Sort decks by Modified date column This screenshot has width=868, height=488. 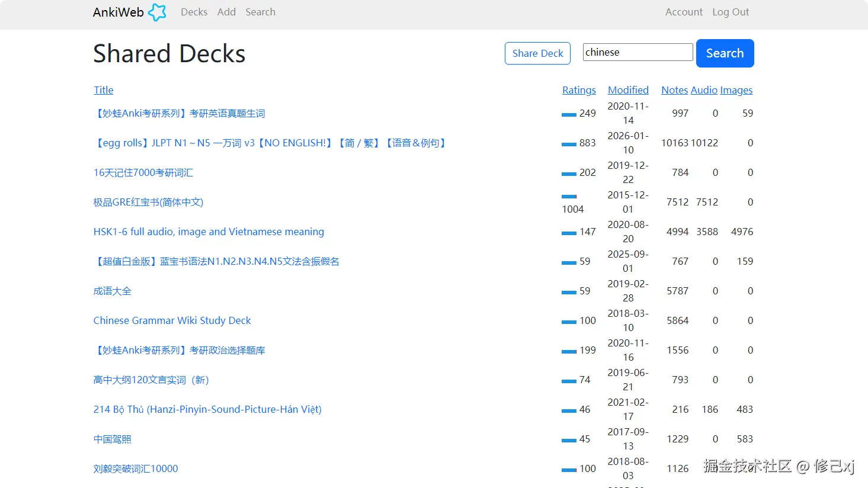[x=628, y=90]
